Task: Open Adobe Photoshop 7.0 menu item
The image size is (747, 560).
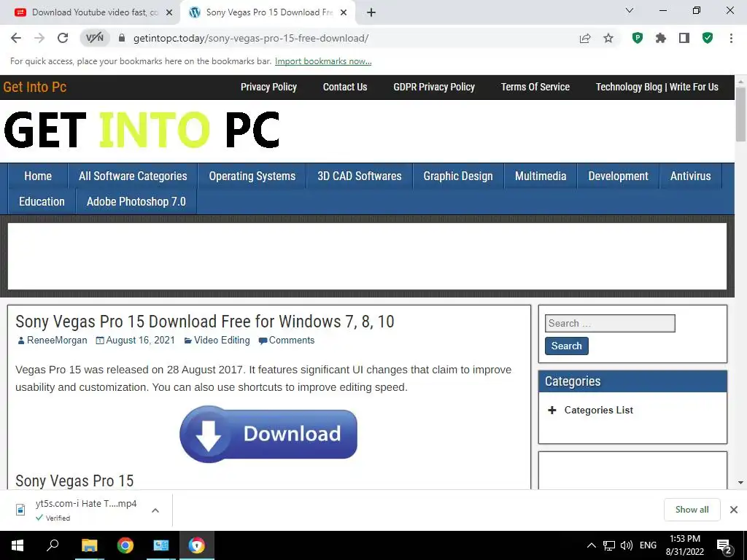Action: coord(136,202)
